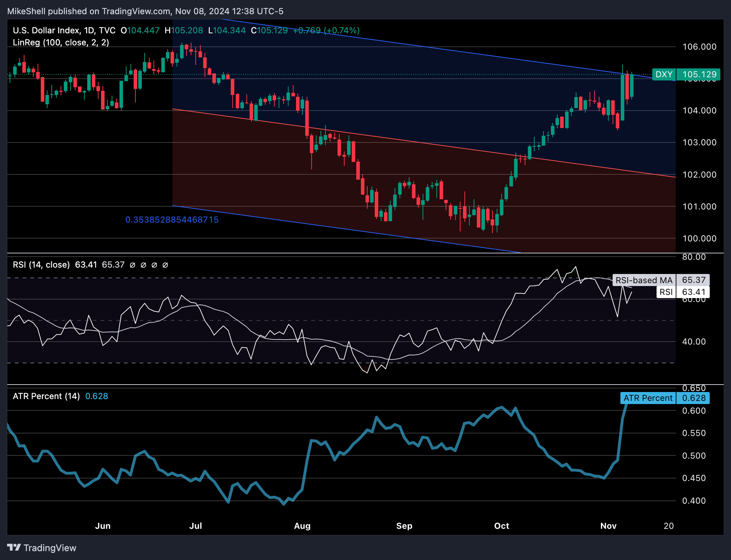
Task: Click the RSI 63.41 value tag
Action: click(x=693, y=292)
